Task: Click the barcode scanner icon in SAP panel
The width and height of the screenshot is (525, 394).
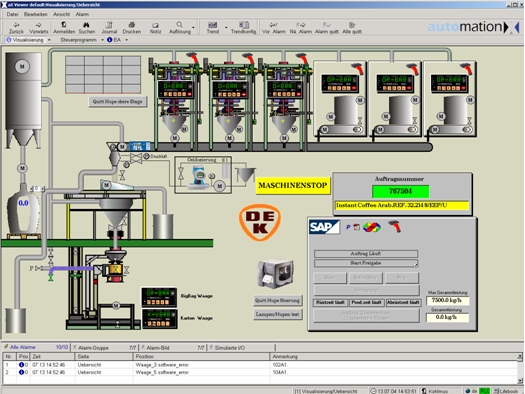Action: [x=395, y=227]
